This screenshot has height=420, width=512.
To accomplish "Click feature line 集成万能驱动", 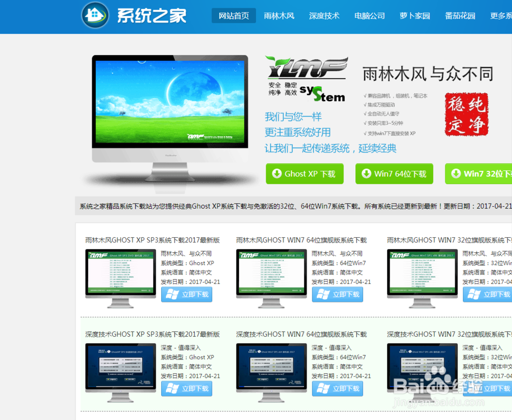I will tap(379, 105).
